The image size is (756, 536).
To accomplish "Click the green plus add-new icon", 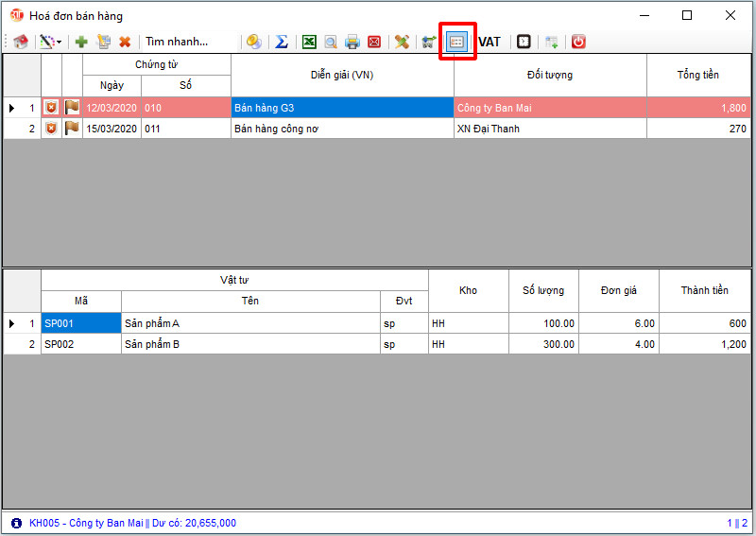I will (x=81, y=43).
